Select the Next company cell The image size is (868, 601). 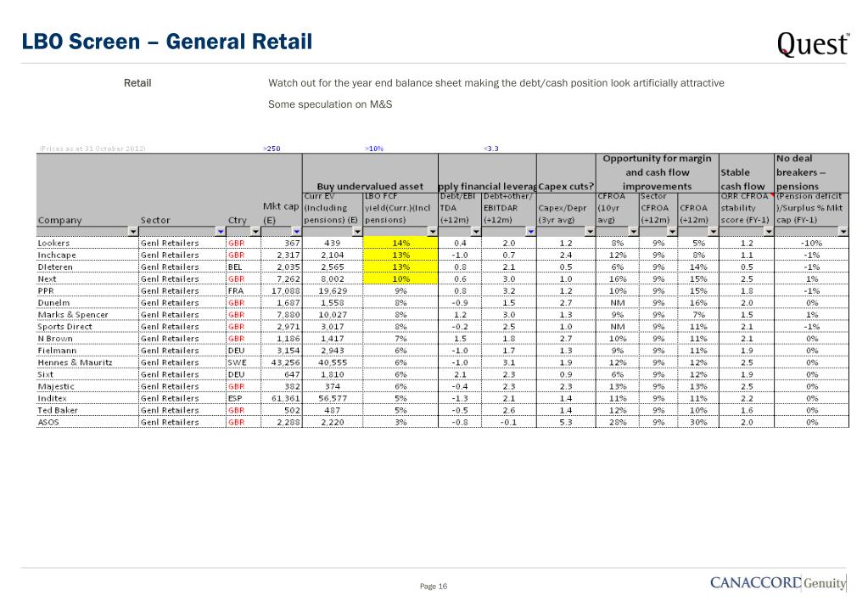tap(87, 279)
